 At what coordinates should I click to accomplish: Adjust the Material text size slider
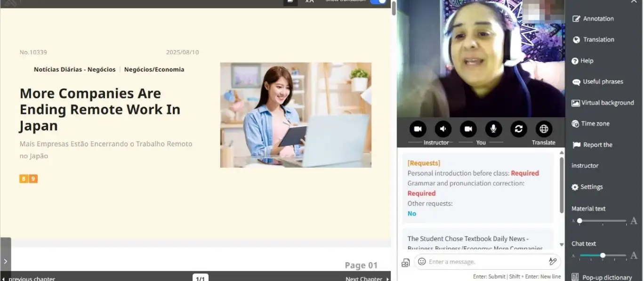coord(580,221)
